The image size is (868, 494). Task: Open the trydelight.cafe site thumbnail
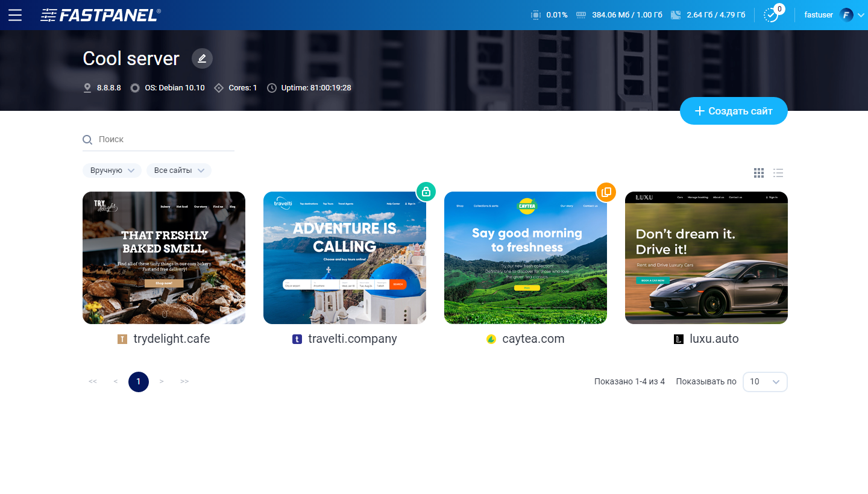tap(164, 258)
